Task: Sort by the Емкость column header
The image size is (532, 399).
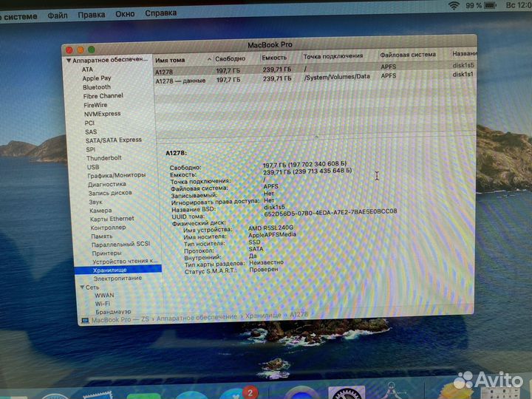Action: pos(274,58)
